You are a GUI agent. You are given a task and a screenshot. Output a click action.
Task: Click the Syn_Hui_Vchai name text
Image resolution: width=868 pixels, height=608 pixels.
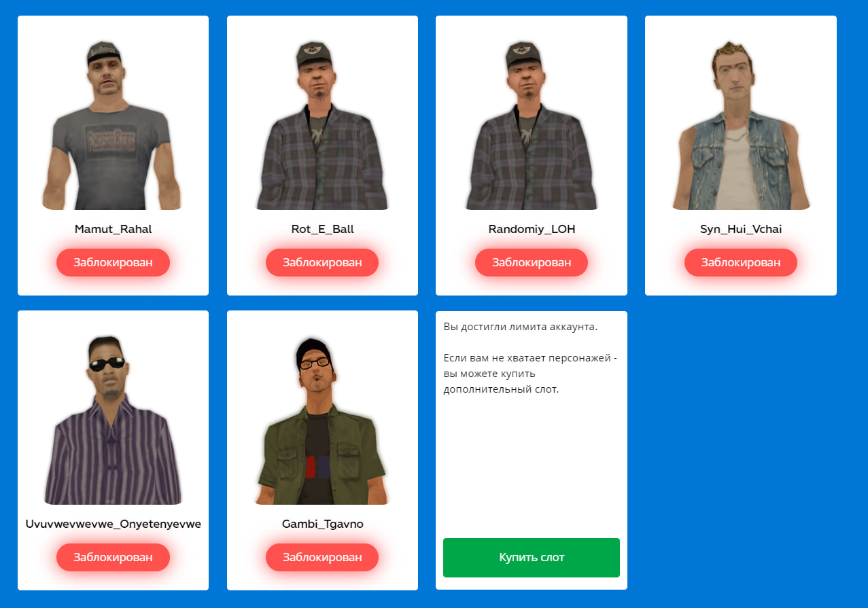(741, 229)
